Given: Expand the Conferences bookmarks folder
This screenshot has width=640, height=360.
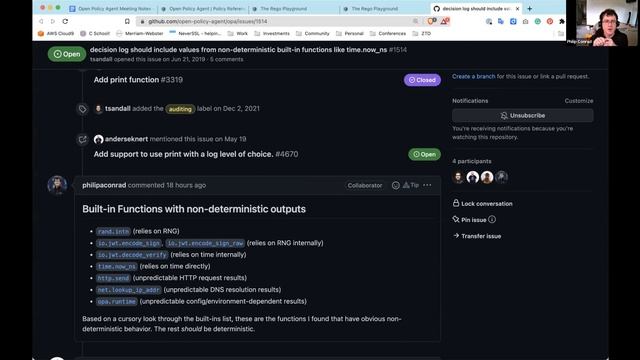Looking at the screenshot, I should [388, 33].
